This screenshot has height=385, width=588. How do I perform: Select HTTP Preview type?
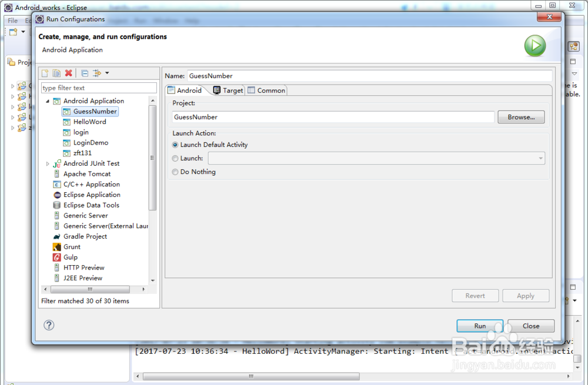coord(79,267)
